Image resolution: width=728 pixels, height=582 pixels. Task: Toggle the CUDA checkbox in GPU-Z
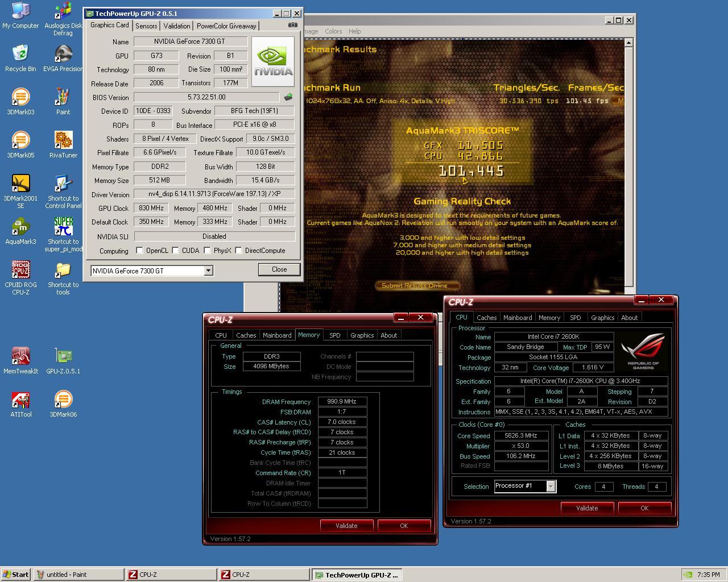pos(176,250)
